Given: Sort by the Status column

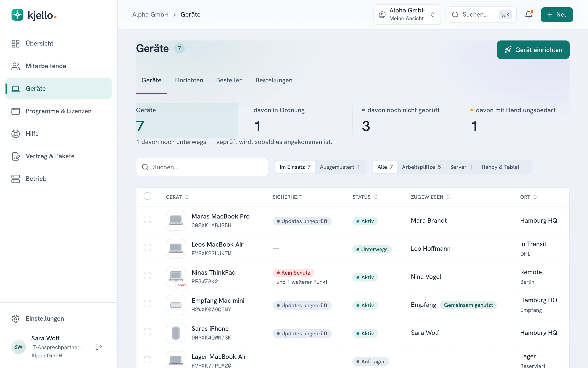Looking at the screenshot, I should coord(365,197).
